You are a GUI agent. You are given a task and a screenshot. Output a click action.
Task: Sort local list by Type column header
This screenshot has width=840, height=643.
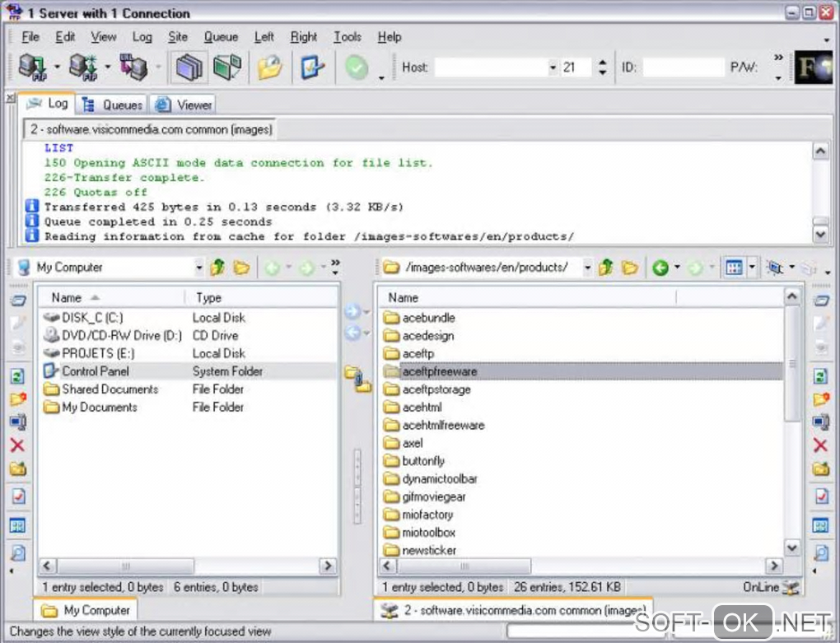(208, 298)
